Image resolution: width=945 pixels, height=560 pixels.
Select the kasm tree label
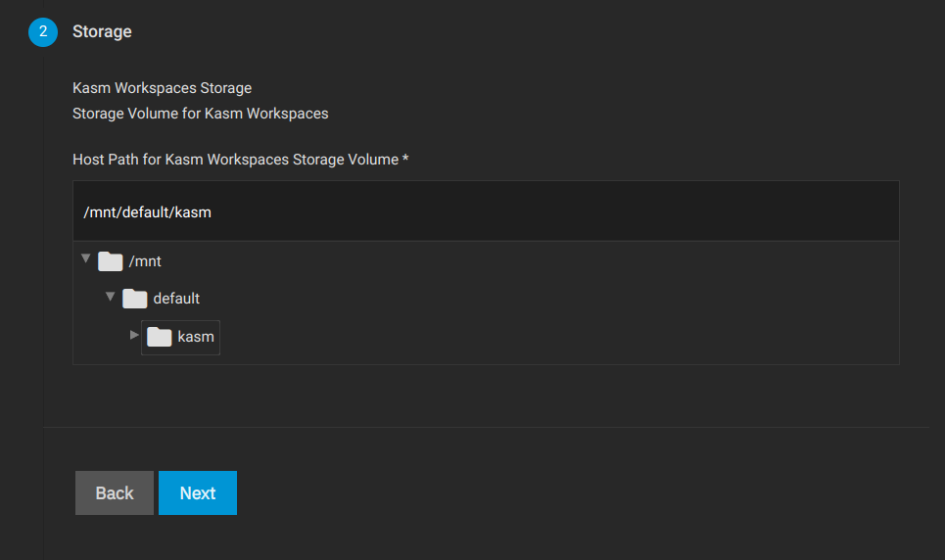coord(196,337)
